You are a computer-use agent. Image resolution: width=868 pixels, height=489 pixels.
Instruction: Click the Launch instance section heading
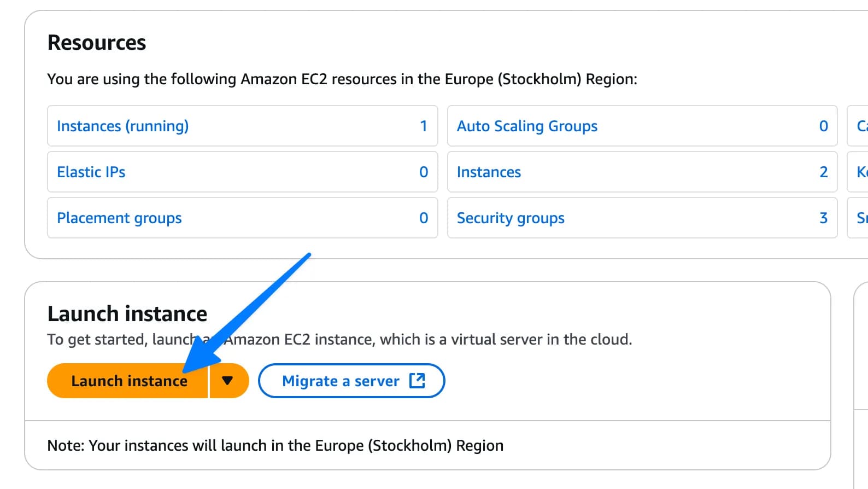pyautogui.click(x=127, y=313)
